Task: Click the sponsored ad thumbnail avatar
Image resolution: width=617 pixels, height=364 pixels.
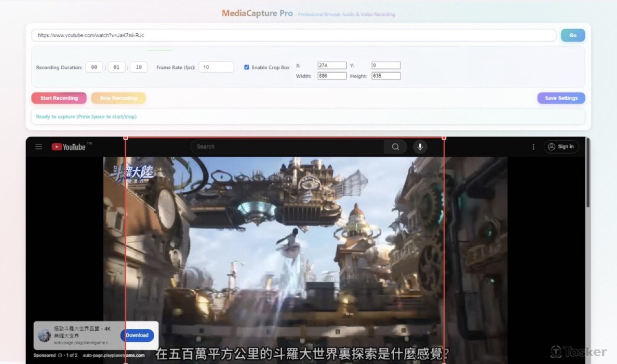Action: click(44, 336)
